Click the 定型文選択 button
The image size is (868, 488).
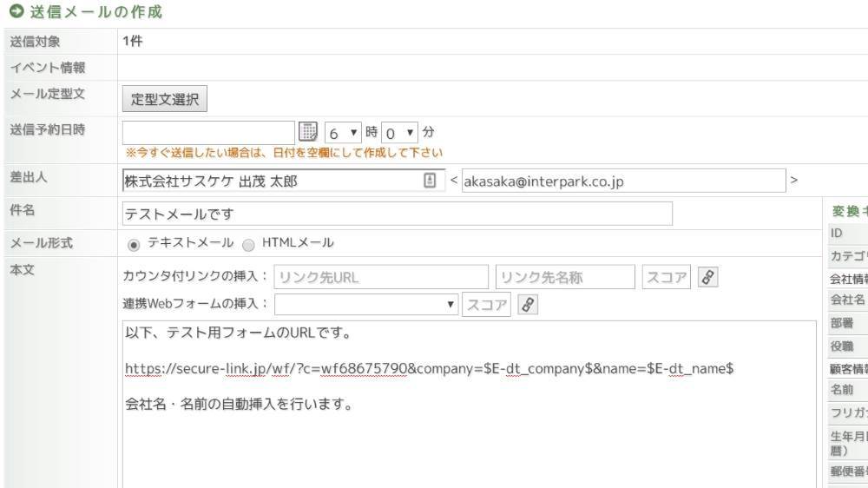[164, 99]
